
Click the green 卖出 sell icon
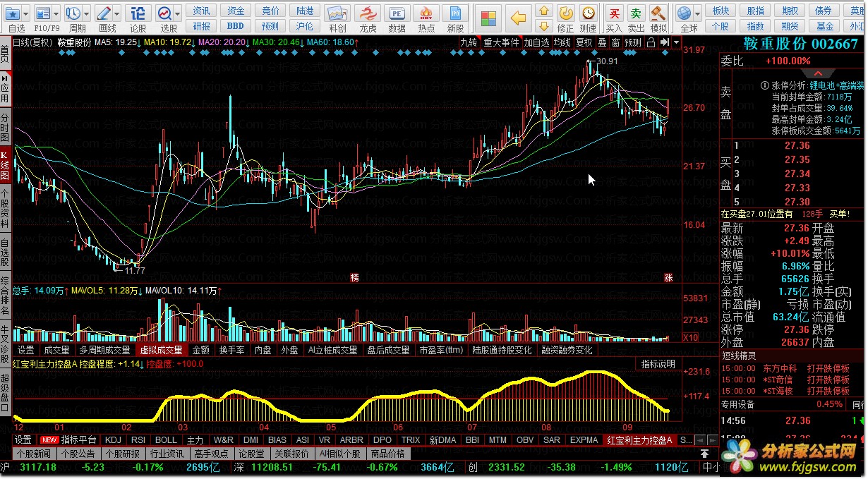(637, 12)
